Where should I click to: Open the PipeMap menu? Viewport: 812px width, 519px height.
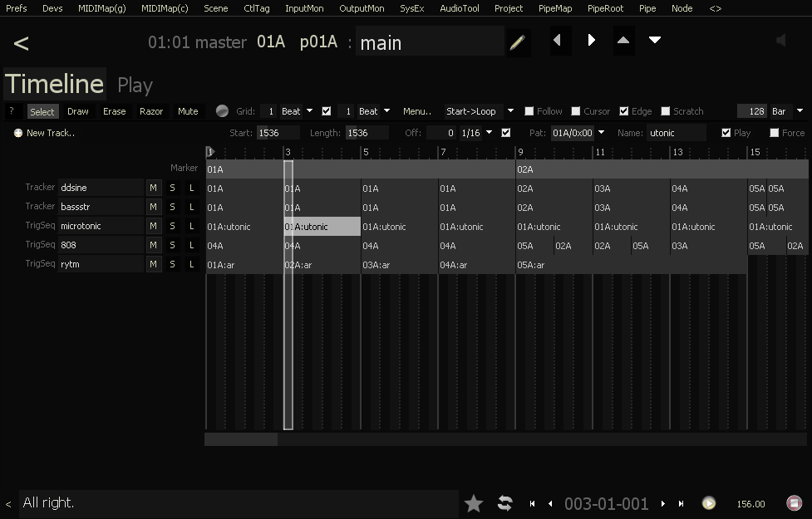[x=555, y=8]
